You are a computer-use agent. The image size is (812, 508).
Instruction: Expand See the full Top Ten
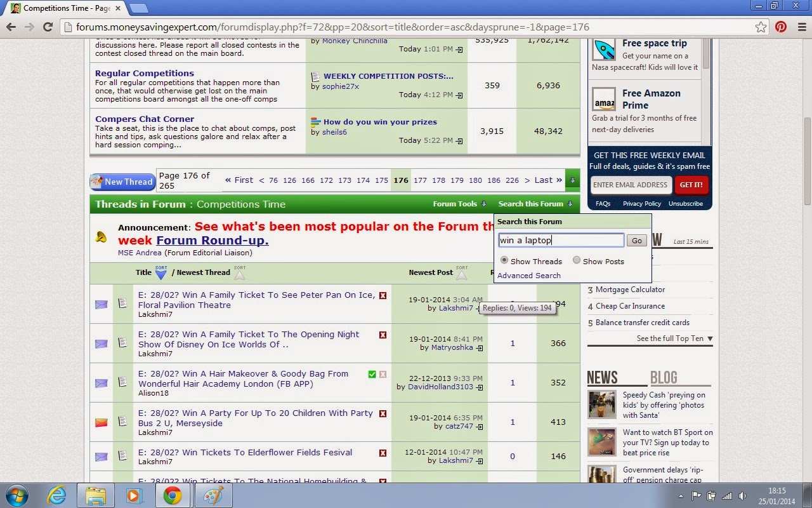pyautogui.click(x=674, y=338)
